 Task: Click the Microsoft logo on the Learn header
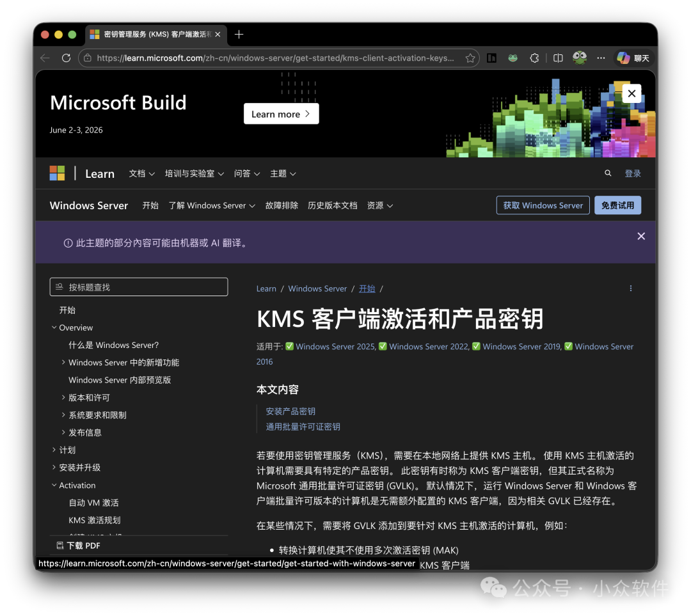[x=57, y=173]
